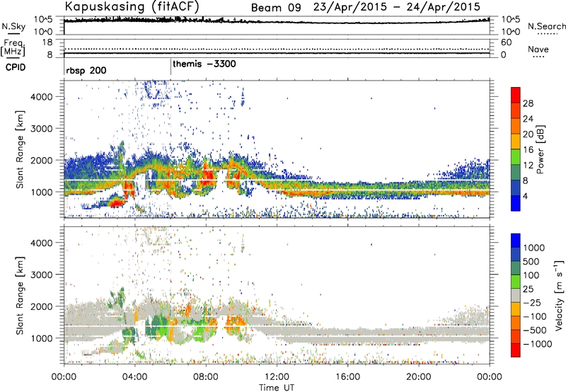Click the "CPID" row label
Screen dimensions: 566x392
tap(16, 67)
